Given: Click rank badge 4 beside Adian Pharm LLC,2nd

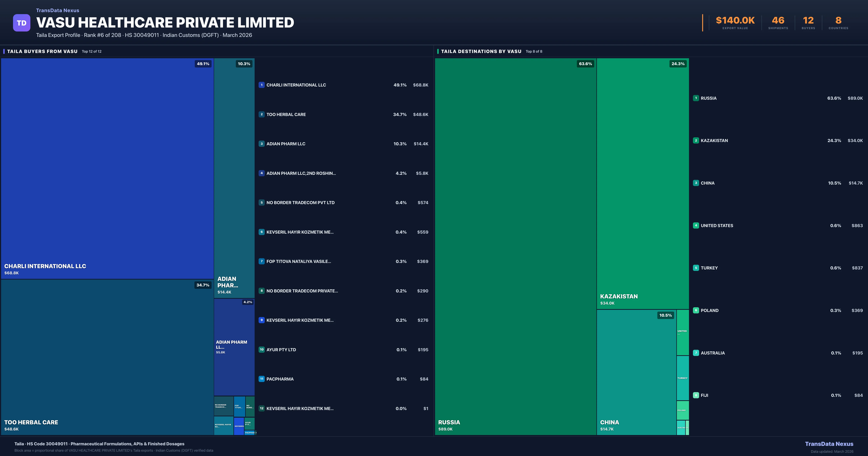Looking at the screenshot, I should click(261, 173).
